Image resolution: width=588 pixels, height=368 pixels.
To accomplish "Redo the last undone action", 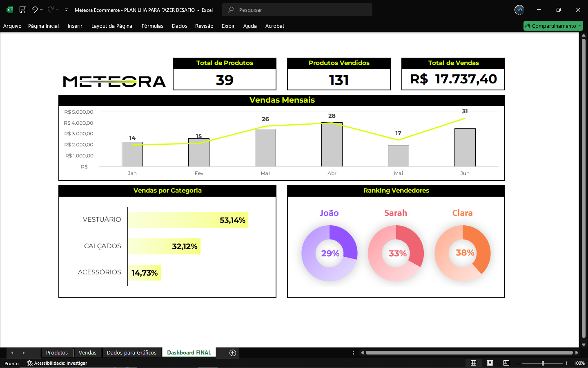I will (x=51, y=9).
